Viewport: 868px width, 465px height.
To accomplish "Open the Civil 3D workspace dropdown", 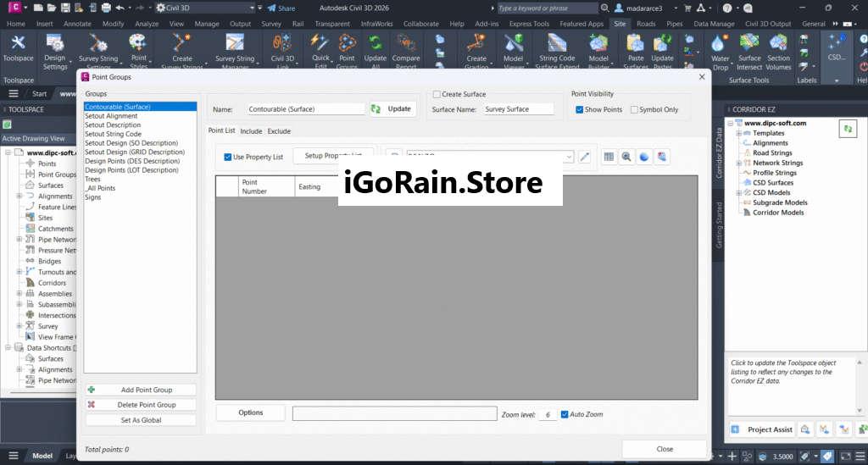I will [252, 8].
